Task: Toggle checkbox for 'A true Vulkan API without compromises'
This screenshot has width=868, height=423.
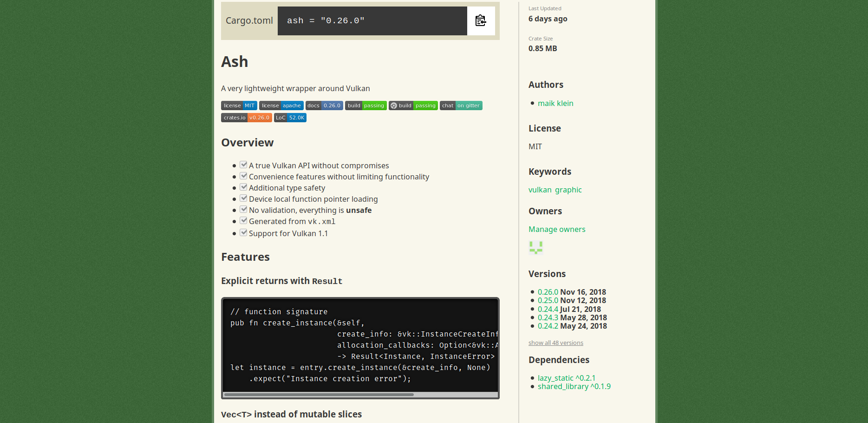Action: pos(243,165)
